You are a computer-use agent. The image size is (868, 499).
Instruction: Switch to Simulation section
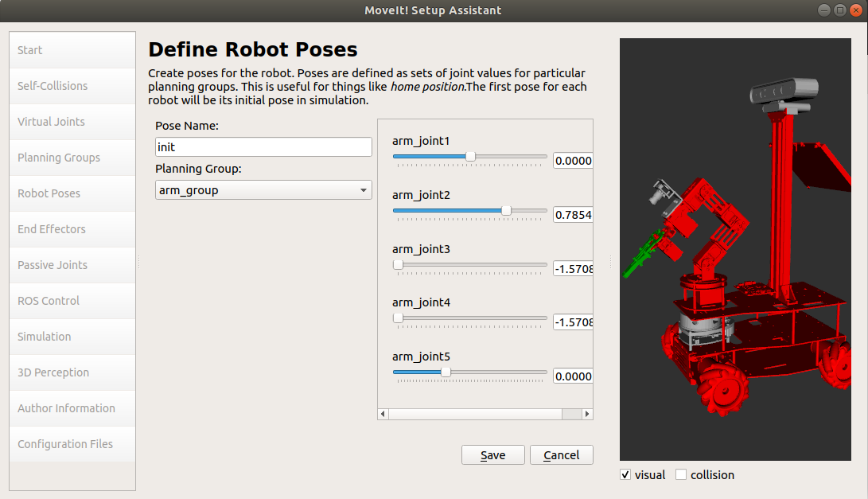(x=72, y=337)
